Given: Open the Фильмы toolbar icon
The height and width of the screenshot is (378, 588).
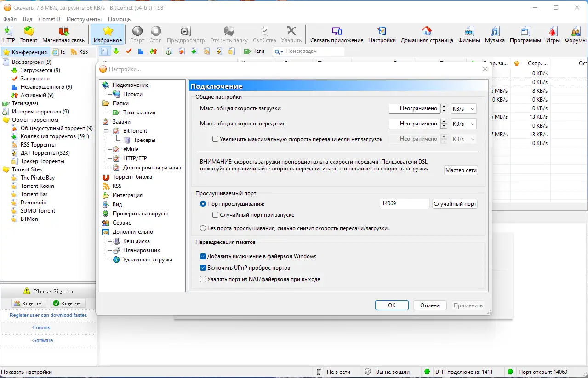Looking at the screenshot, I should (469, 34).
